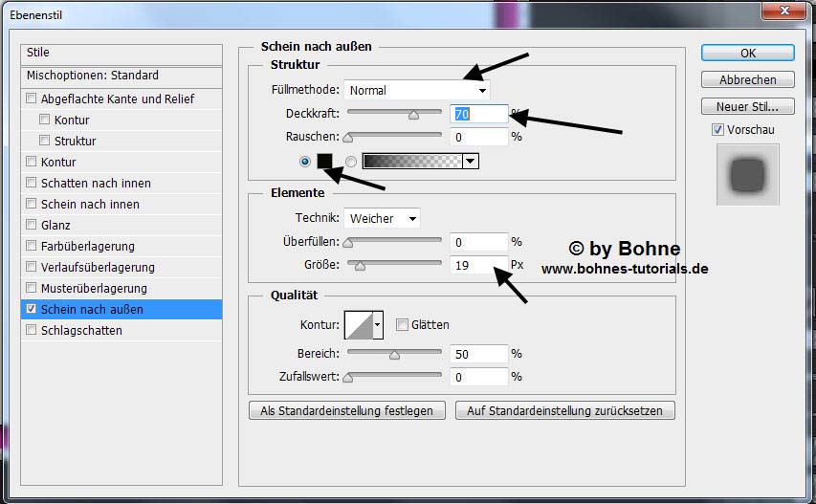Click the Größe value input field
This screenshot has height=504, width=816.
(x=478, y=265)
